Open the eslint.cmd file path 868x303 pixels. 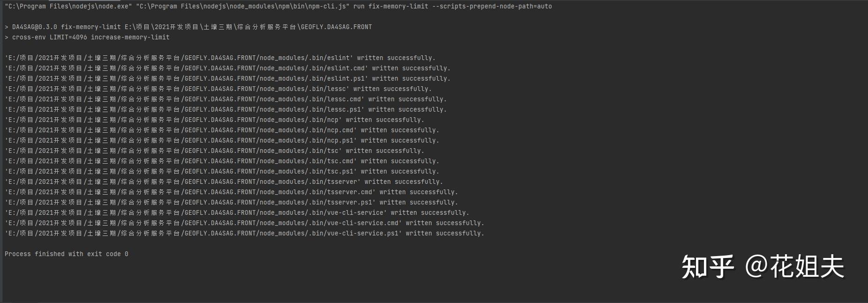[x=187, y=68]
